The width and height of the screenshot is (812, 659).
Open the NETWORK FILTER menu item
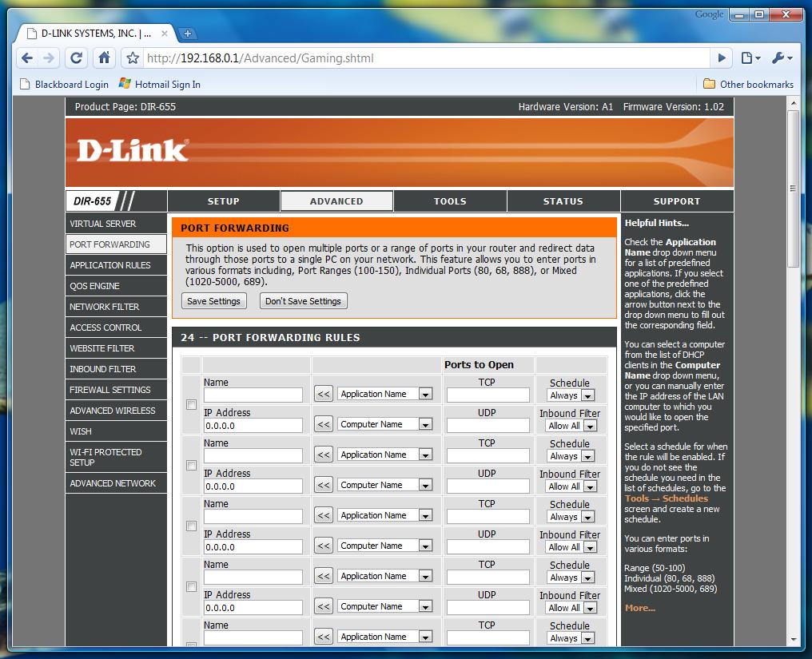pyautogui.click(x=116, y=307)
